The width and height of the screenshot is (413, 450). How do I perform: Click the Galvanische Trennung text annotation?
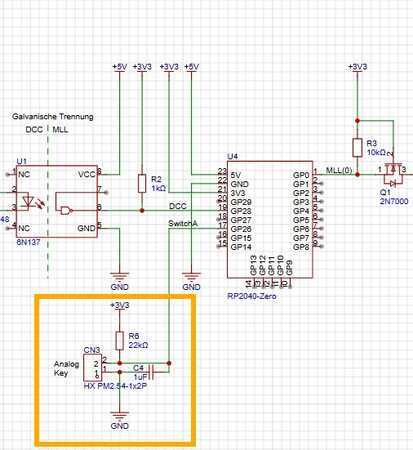click(x=53, y=117)
